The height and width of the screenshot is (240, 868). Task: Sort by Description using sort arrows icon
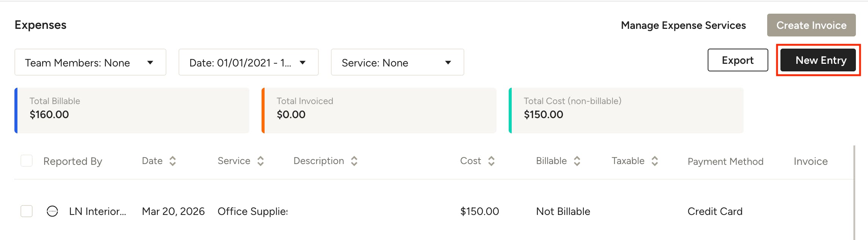click(354, 161)
